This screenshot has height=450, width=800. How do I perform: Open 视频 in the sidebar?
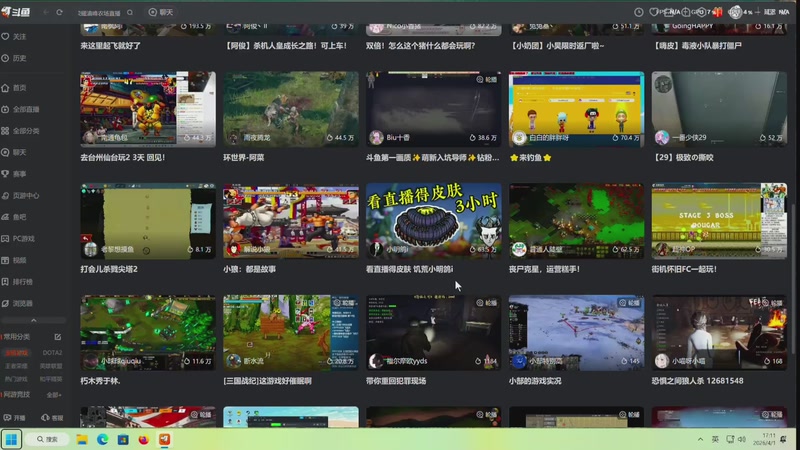pos(14,260)
